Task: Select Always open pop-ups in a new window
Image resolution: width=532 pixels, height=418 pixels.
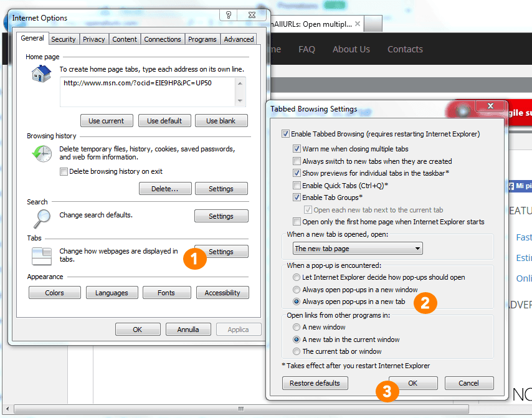Action: pyautogui.click(x=297, y=290)
